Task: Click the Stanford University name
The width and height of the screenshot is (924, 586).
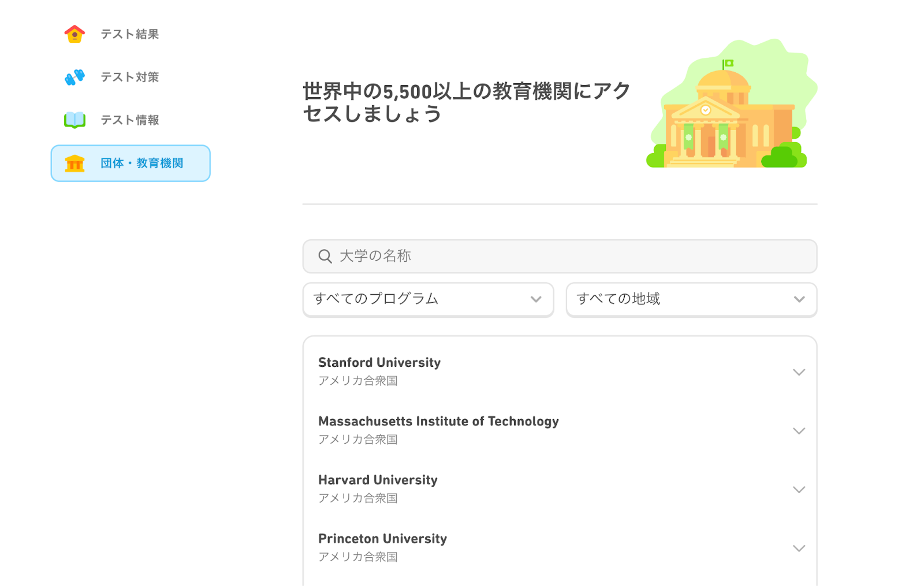Action: pos(379,362)
